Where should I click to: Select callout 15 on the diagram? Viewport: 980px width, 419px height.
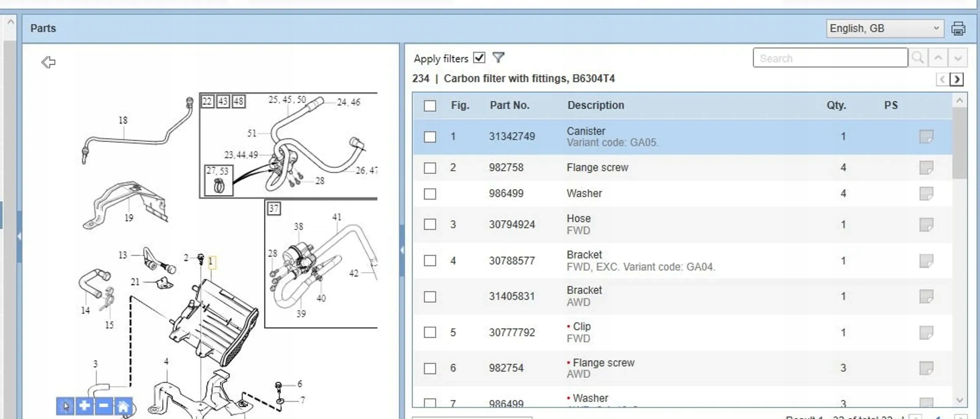[x=109, y=325]
